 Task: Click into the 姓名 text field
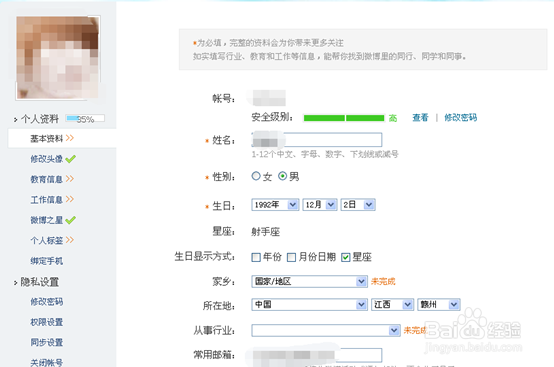coord(317,140)
